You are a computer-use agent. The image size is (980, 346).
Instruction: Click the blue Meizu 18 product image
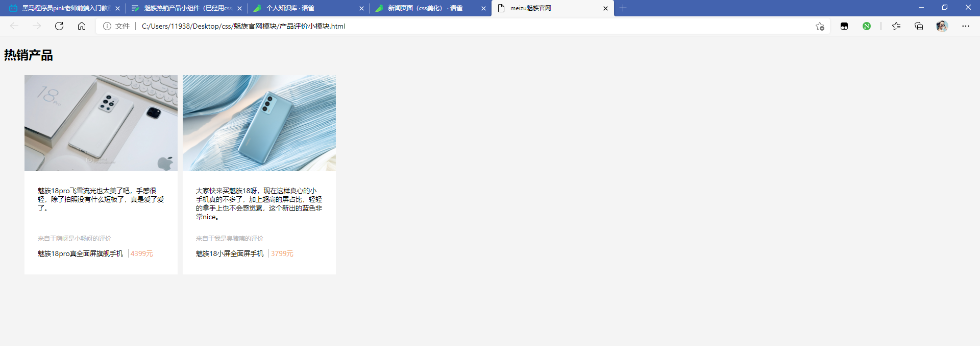pos(259,123)
